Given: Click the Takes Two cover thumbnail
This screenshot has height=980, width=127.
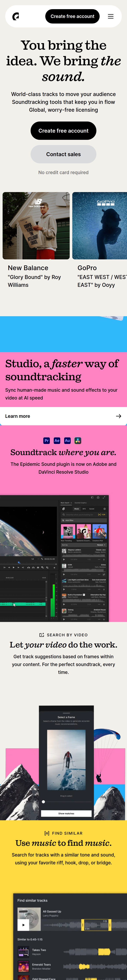Looking at the screenshot, I should click(23, 952).
